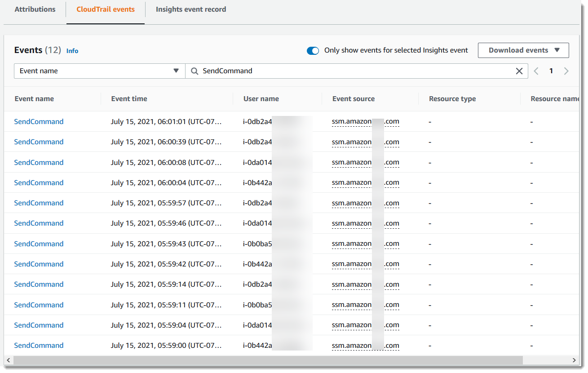Select the CloudTrail events tab
This screenshot has height=373, width=588.
click(106, 9)
